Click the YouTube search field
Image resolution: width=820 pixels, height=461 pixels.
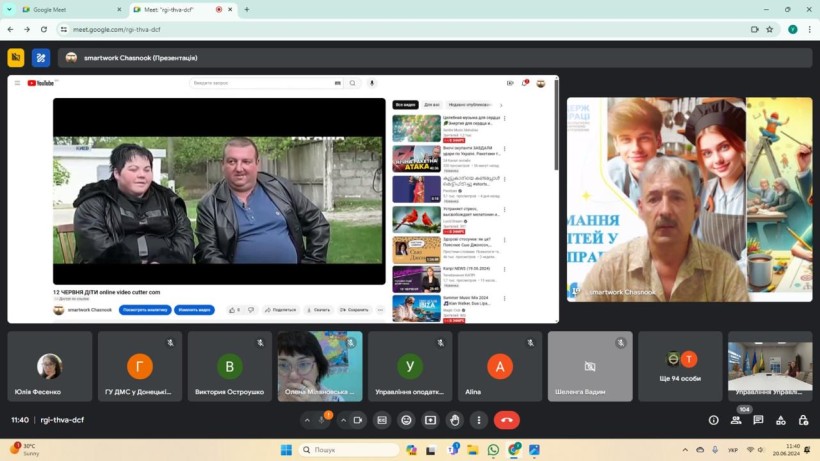point(266,83)
